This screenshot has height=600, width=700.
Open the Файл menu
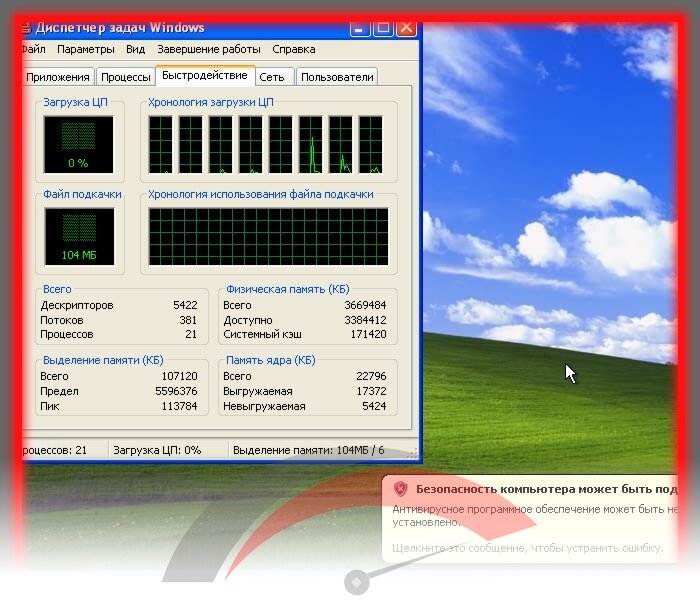33,49
